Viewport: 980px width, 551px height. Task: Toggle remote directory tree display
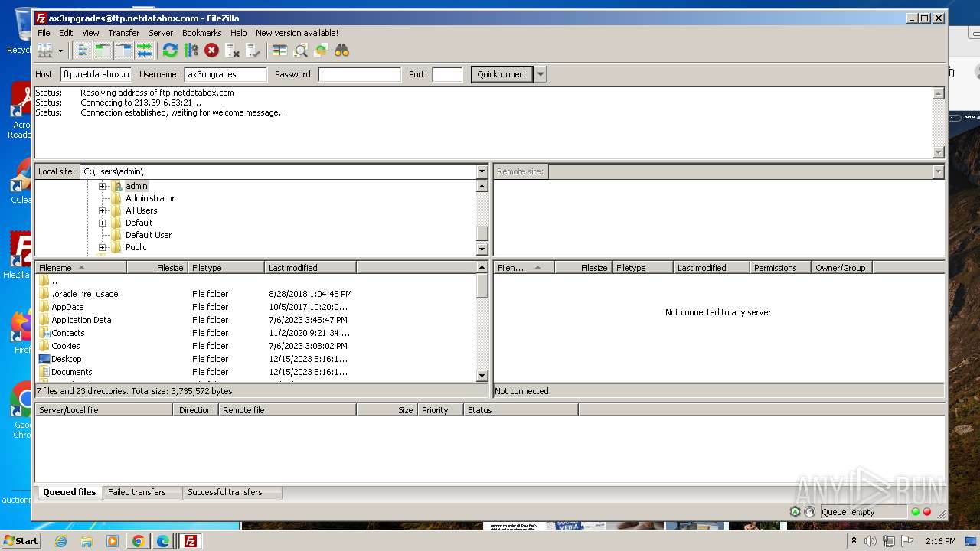pyautogui.click(x=123, y=51)
